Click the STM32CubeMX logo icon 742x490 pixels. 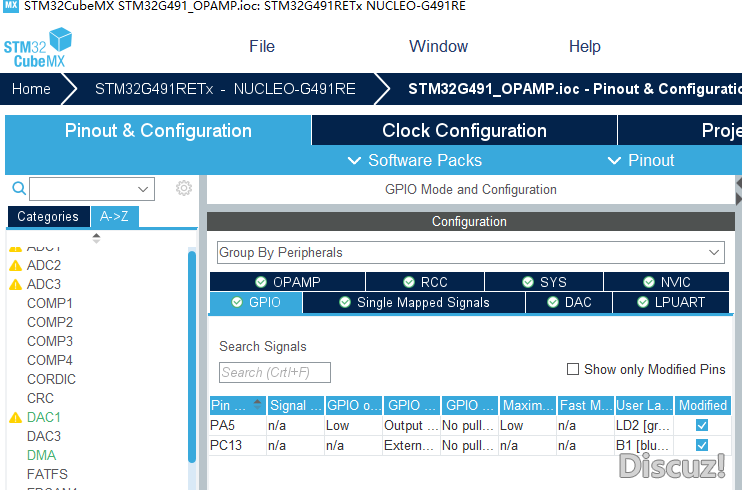(38, 47)
